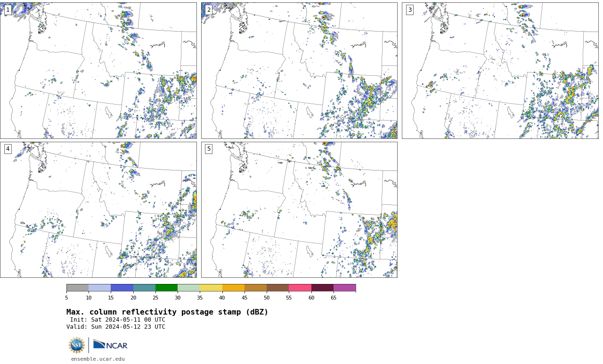
Task: Open ensemble member 4 reflectivity map
Action: pyautogui.click(x=98, y=210)
